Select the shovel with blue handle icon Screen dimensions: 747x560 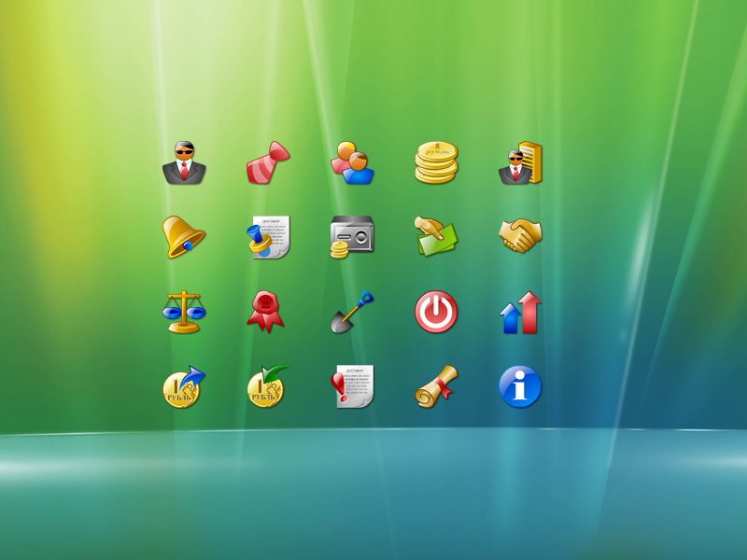(x=352, y=312)
